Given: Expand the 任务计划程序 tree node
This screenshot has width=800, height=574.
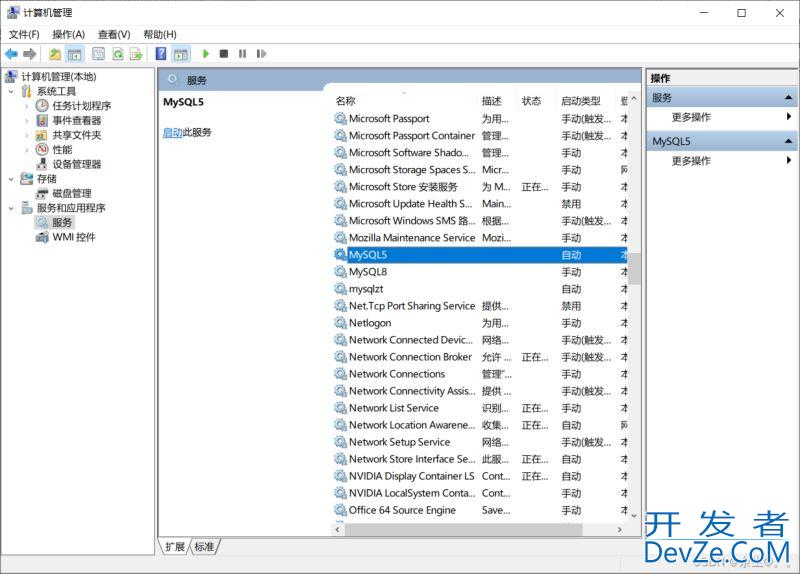Looking at the screenshot, I should click(27, 106).
